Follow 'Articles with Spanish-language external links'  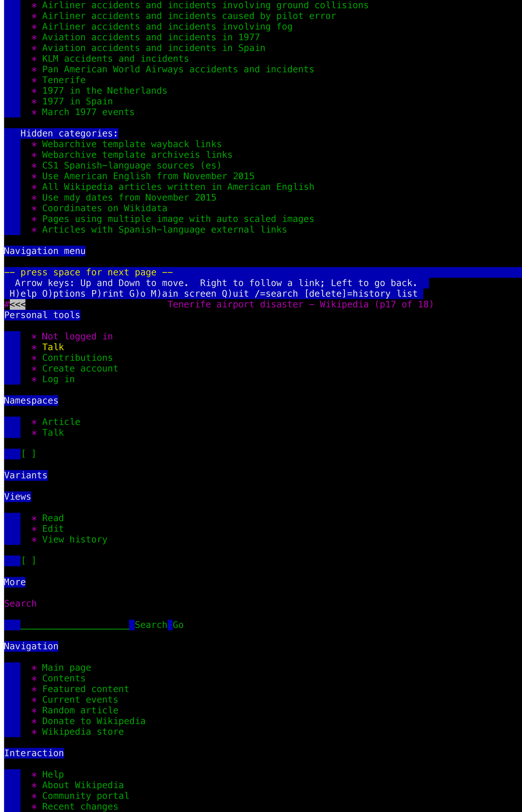point(164,230)
